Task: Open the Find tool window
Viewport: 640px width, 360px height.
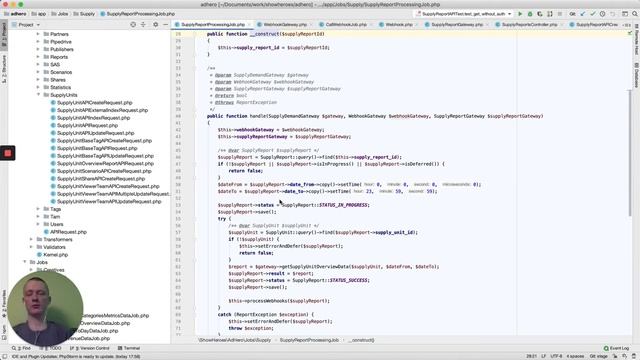Action: [21, 348]
